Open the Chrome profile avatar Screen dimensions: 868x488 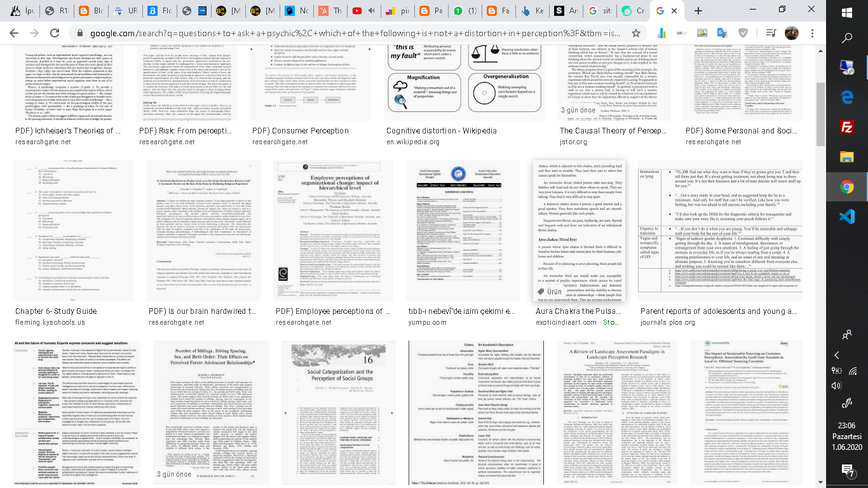tap(792, 33)
